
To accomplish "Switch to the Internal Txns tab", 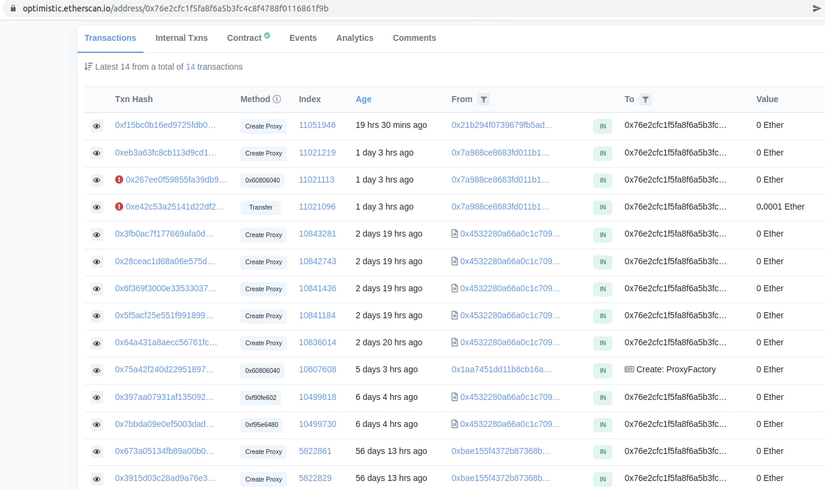I will [181, 38].
